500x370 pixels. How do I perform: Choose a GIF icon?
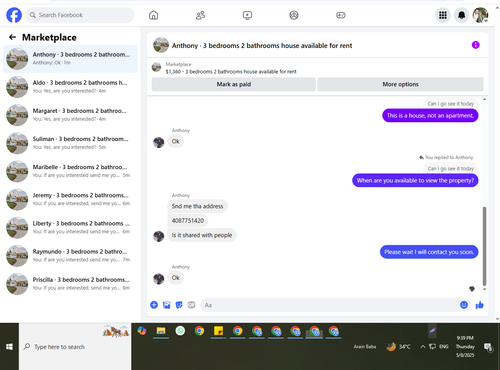pyautogui.click(x=191, y=305)
